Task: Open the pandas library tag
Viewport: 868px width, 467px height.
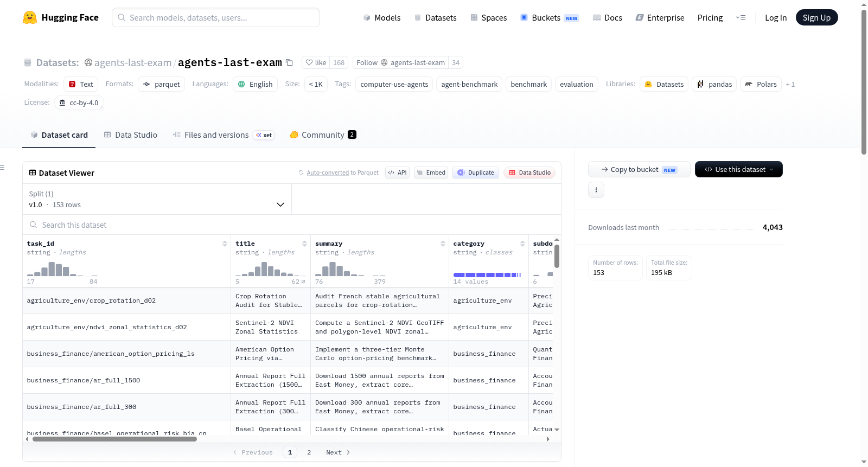Action: click(714, 84)
